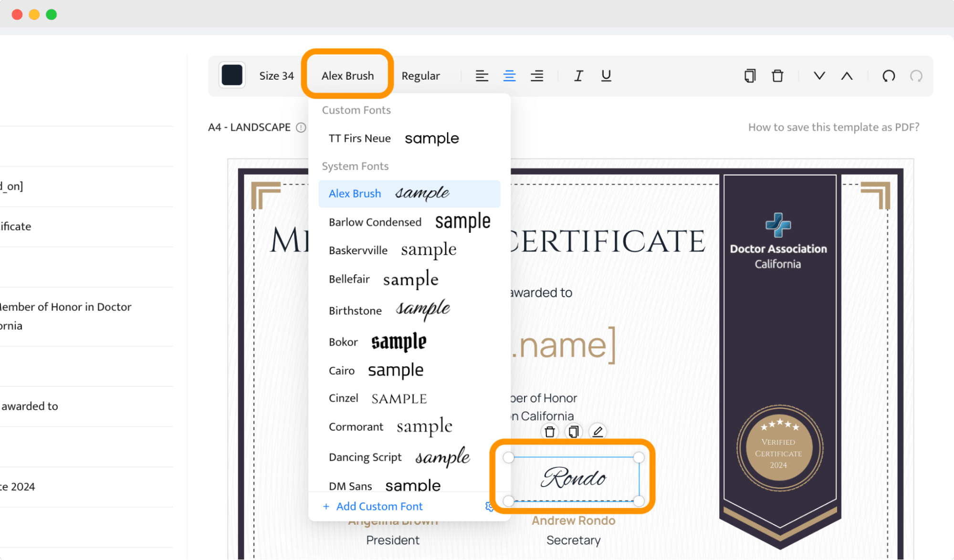954x560 pixels.
Task: Undo the last action
Action: tap(889, 75)
